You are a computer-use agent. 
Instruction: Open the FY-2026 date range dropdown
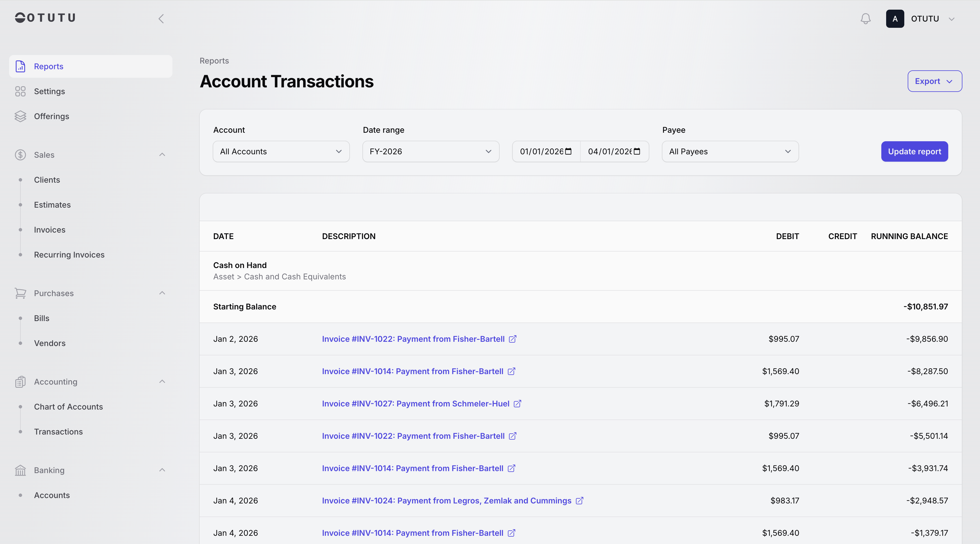point(431,151)
